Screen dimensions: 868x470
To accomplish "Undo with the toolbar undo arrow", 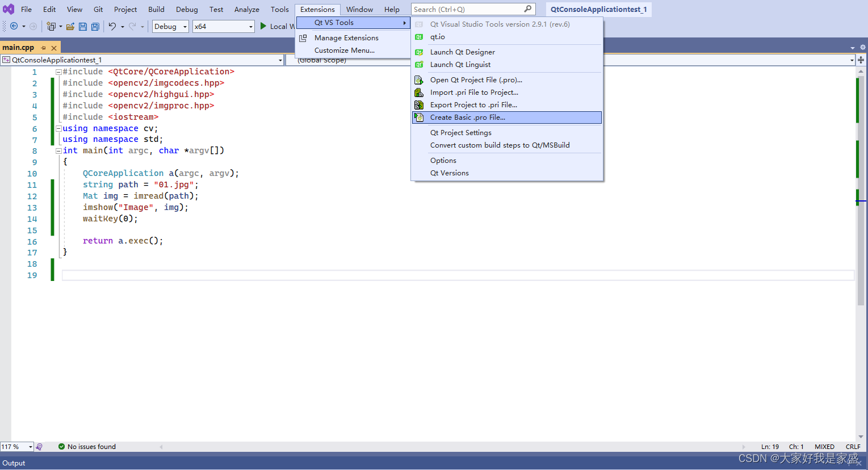I will tap(112, 26).
